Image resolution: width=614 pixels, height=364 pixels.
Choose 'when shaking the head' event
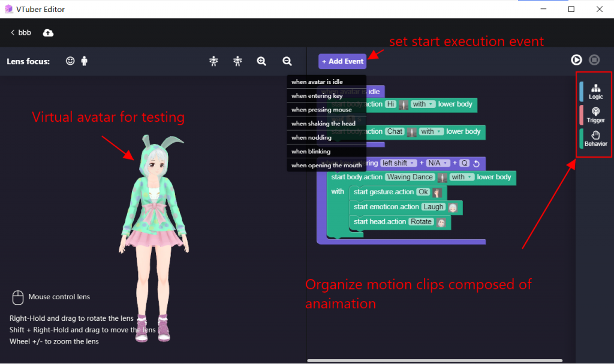327,124
